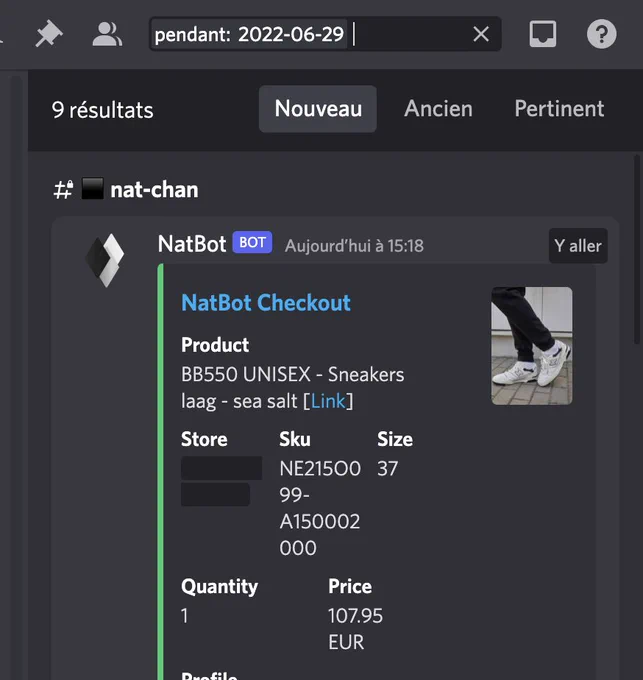
Task: Jump to message with Y aller
Action: 578,246
